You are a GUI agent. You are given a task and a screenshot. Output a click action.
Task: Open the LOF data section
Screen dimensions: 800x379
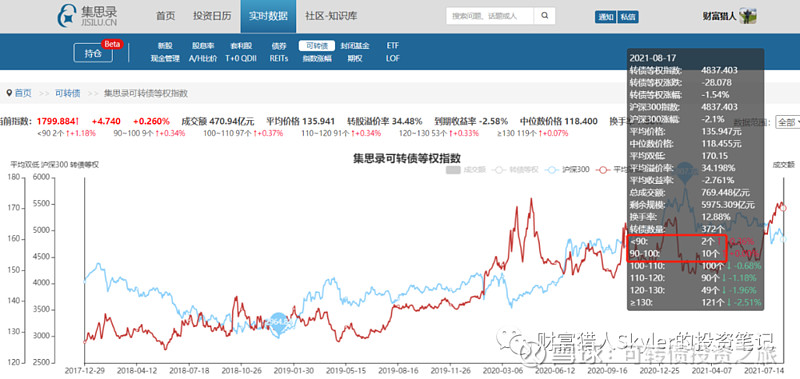tap(392, 59)
